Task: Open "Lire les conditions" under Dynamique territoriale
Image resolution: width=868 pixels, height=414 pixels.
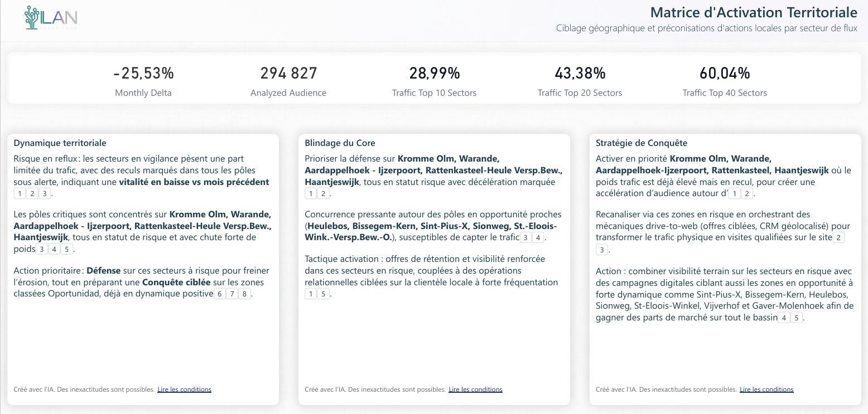Action: [184, 389]
